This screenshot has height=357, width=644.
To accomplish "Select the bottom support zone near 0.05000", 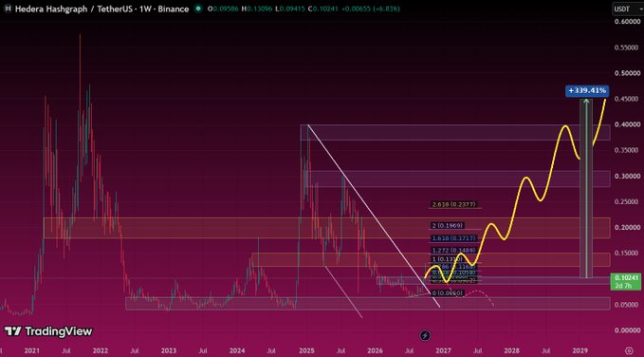I will pos(368,304).
